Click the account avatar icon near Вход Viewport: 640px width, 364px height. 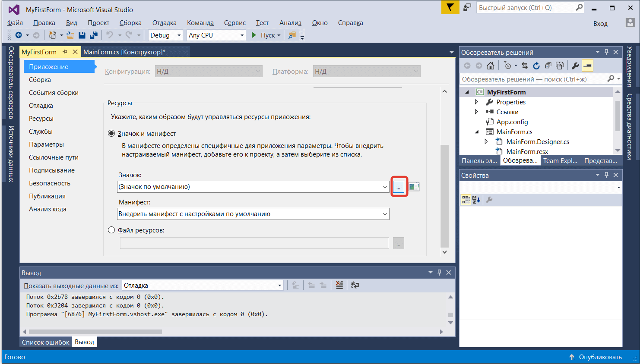pos(630,23)
